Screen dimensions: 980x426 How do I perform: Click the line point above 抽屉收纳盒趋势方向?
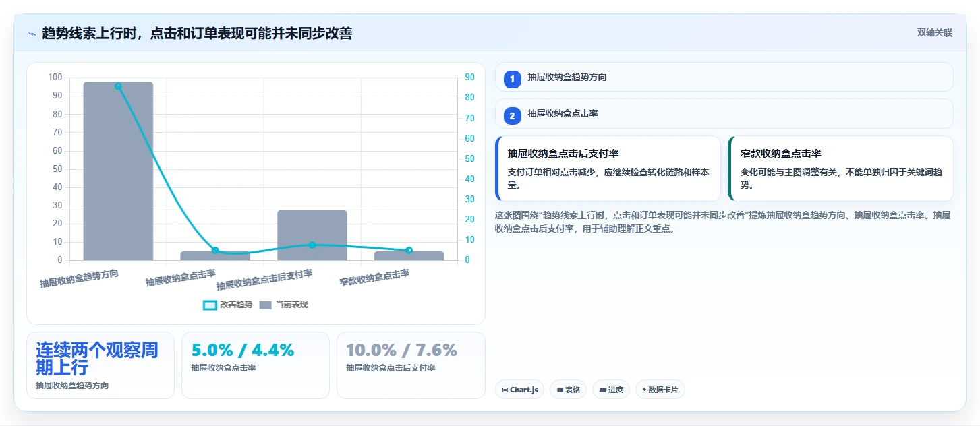pos(118,86)
